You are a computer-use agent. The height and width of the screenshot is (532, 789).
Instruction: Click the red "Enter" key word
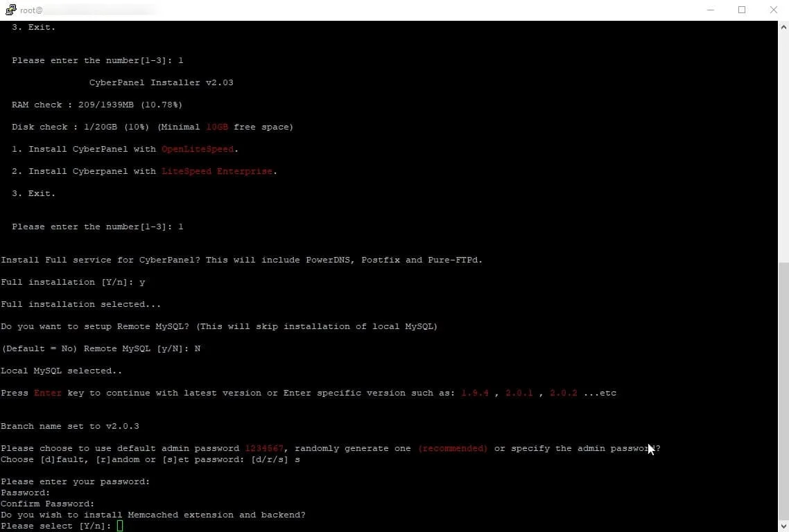pyautogui.click(x=47, y=393)
